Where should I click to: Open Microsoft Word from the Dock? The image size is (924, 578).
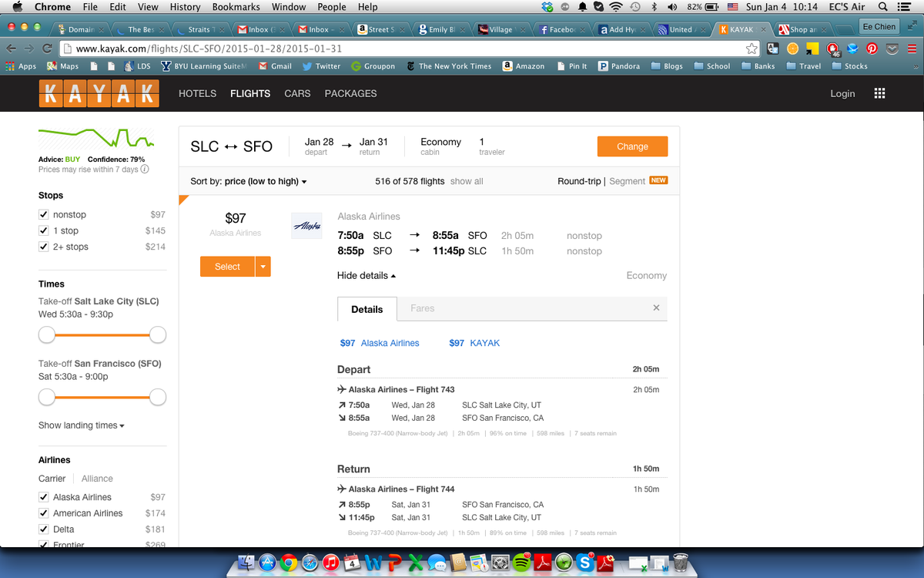point(374,563)
